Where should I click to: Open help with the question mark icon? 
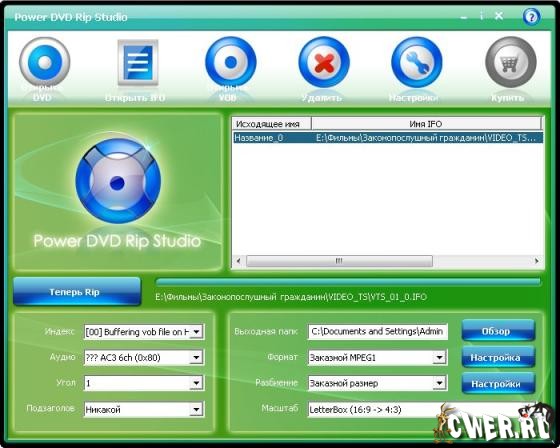coord(531,17)
